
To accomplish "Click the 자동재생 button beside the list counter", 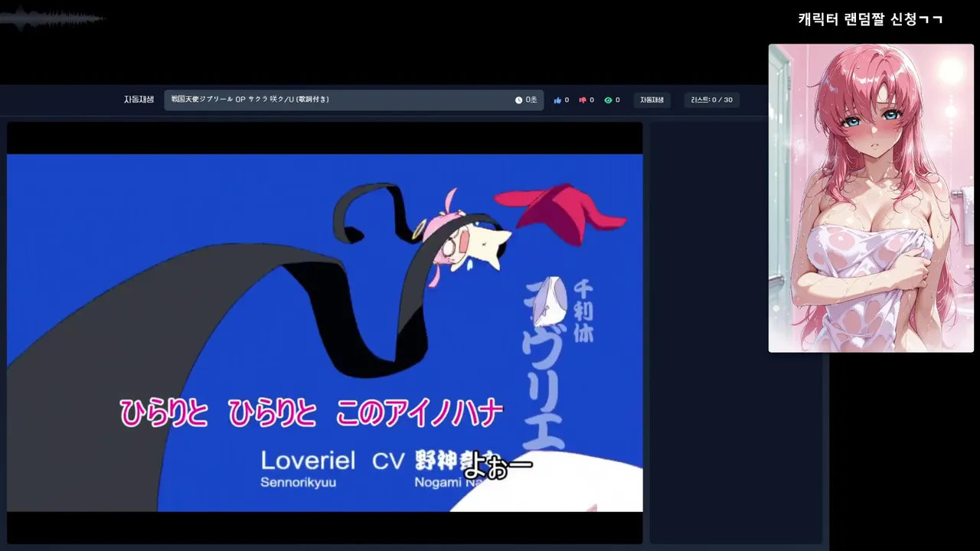I will click(x=652, y=100).
